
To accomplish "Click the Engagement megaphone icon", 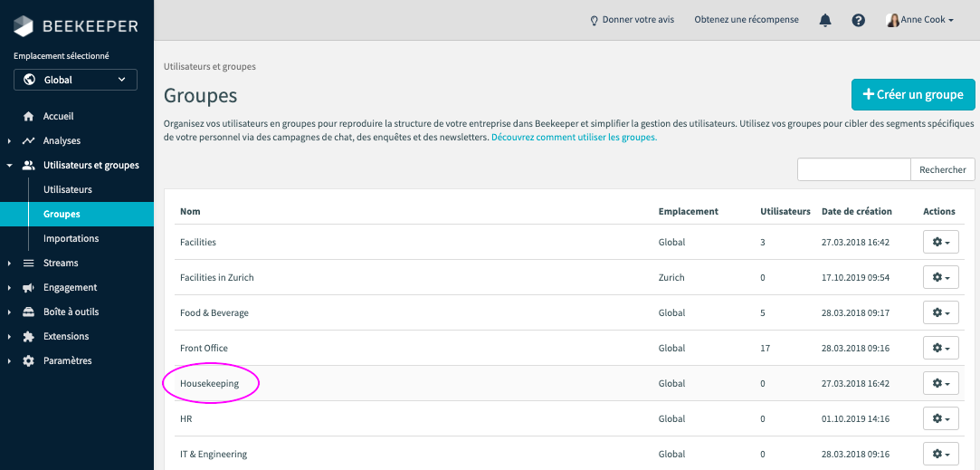I will (28, 287).
